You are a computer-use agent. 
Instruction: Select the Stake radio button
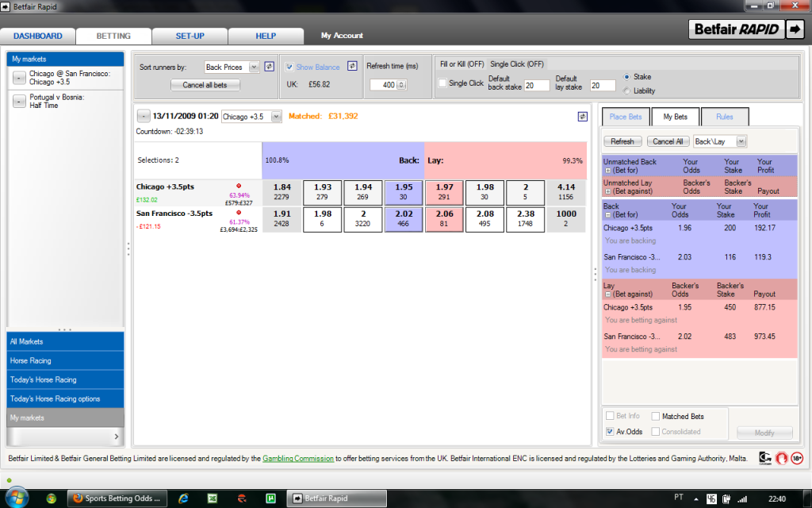(626, 77)
